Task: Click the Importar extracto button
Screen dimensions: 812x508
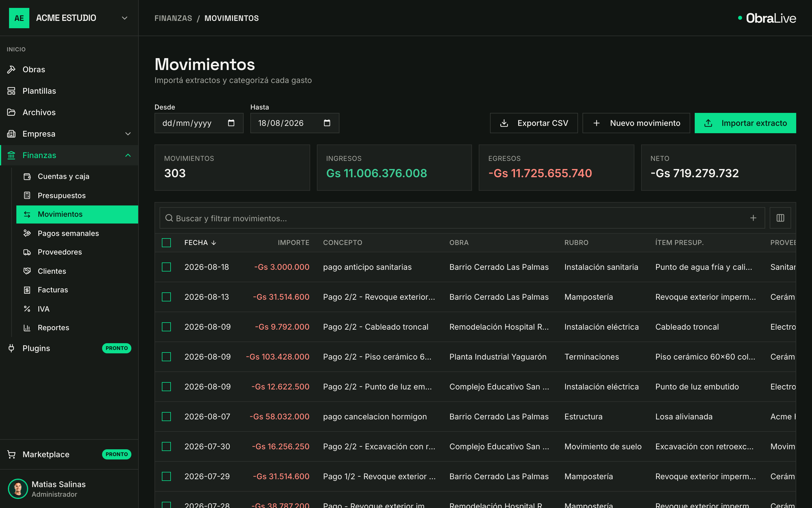Action: click(745, 123)
